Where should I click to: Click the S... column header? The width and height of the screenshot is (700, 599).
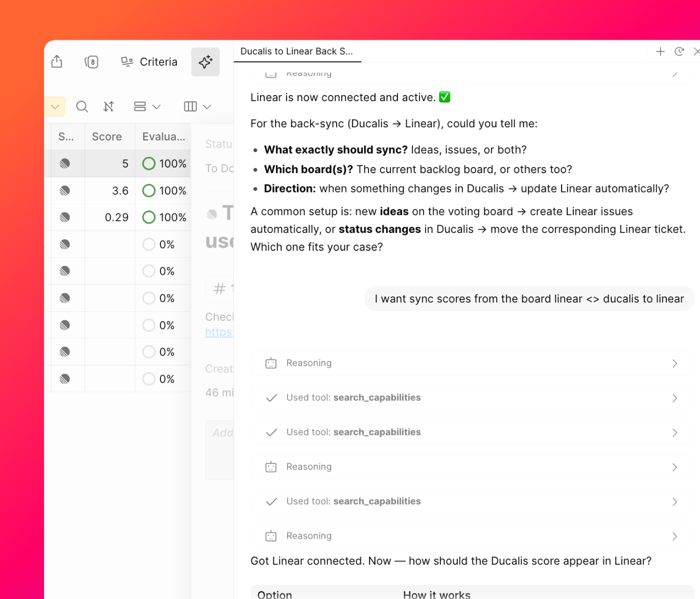[x=66, y=137]
